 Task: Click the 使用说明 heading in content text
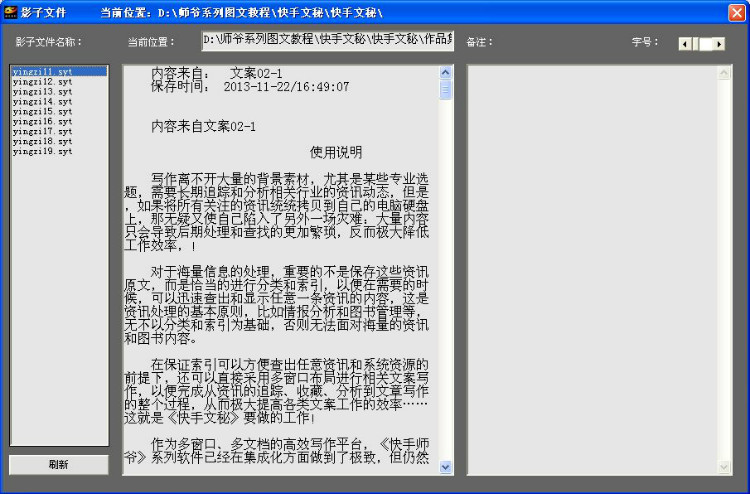coord(336,153)
